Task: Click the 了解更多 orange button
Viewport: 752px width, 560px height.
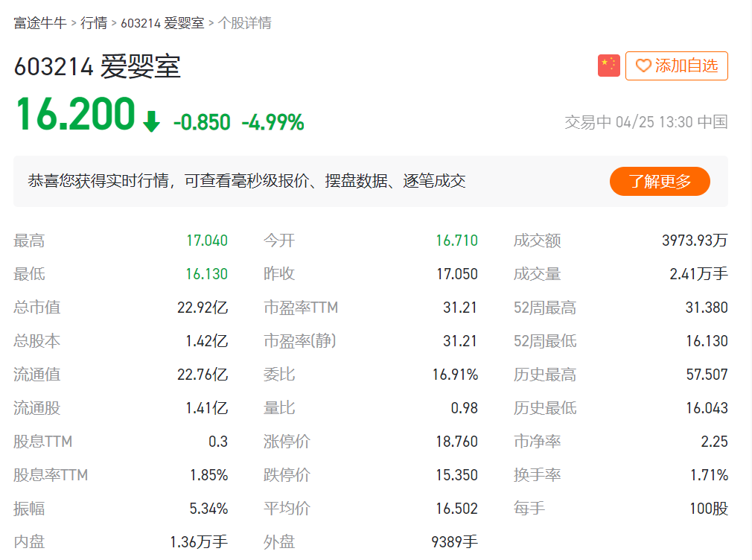Action: click(x=660, y=181)
